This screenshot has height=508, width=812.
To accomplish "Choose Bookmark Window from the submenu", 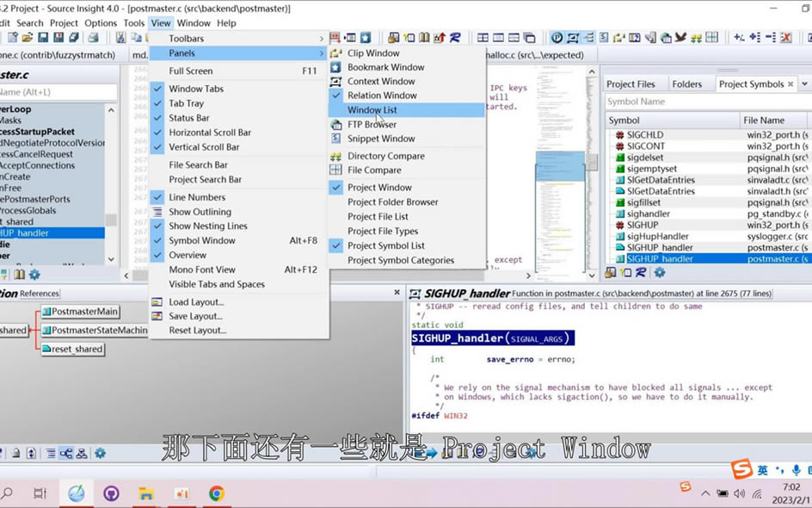I will coord(407,67).
